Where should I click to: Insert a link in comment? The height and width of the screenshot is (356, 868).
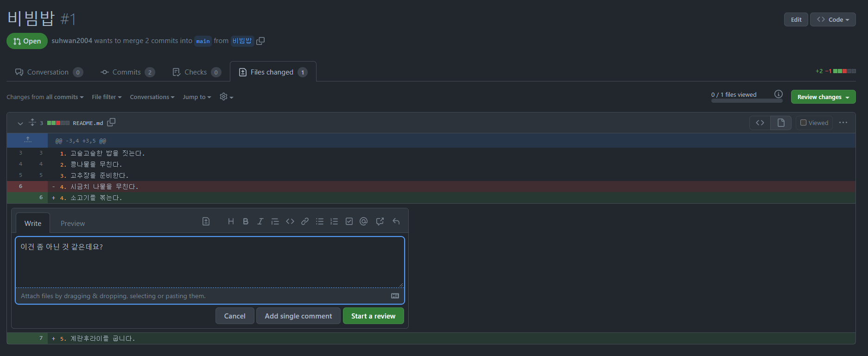point(305,222)
